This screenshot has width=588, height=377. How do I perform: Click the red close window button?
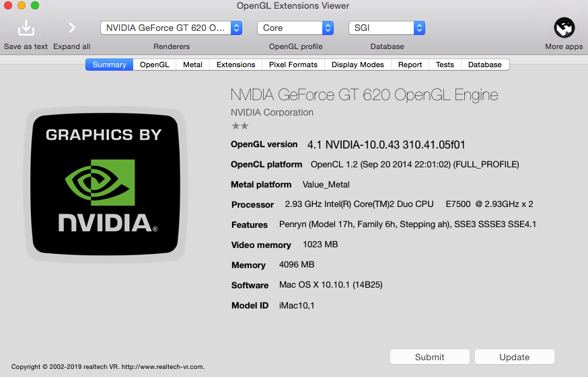pyautogui.click(x=8, y=5)
